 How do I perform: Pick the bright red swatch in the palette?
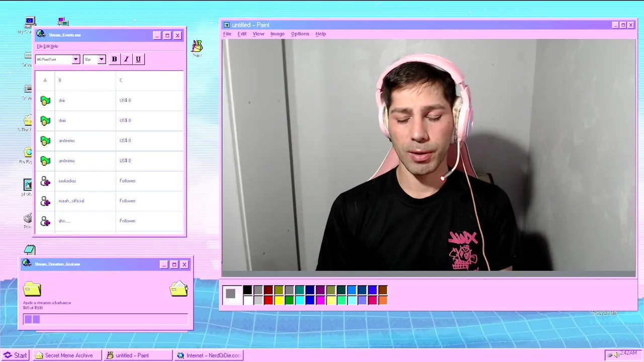pyautogui.click(x=268, y=300)
